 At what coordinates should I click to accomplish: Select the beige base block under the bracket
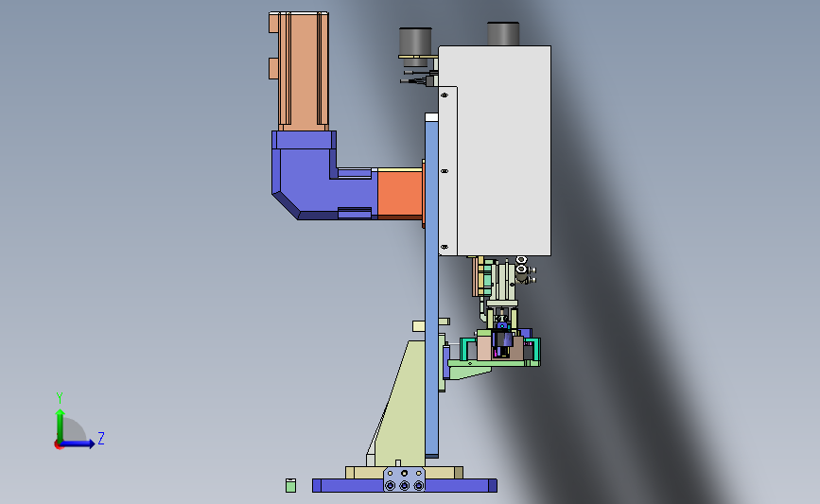366,473
